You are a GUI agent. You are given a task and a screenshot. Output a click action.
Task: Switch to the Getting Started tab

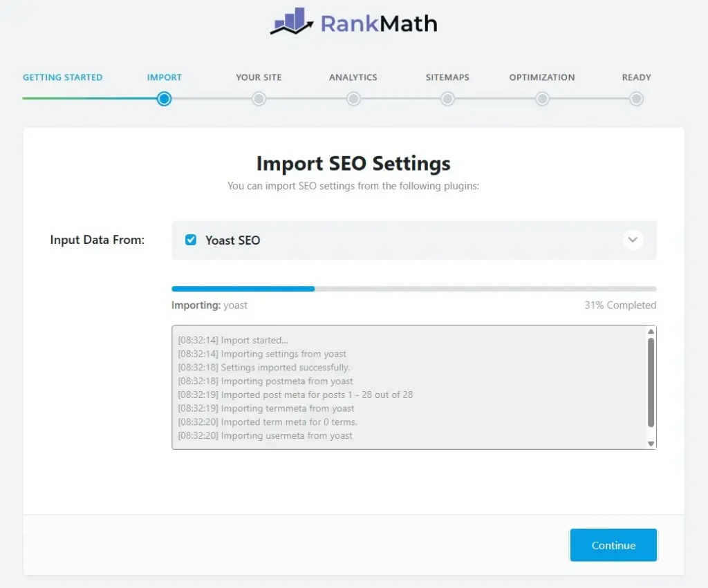pyautogui.click(x=63, y=77)
